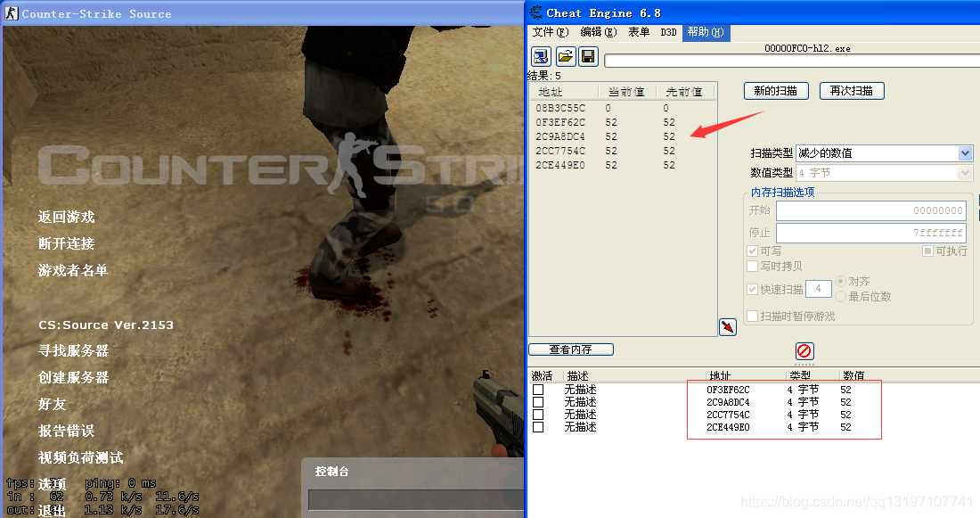Click the Cheat Engine title bar gear icon
This screenshot has width=980, height=518.
[x=535, y=12]
